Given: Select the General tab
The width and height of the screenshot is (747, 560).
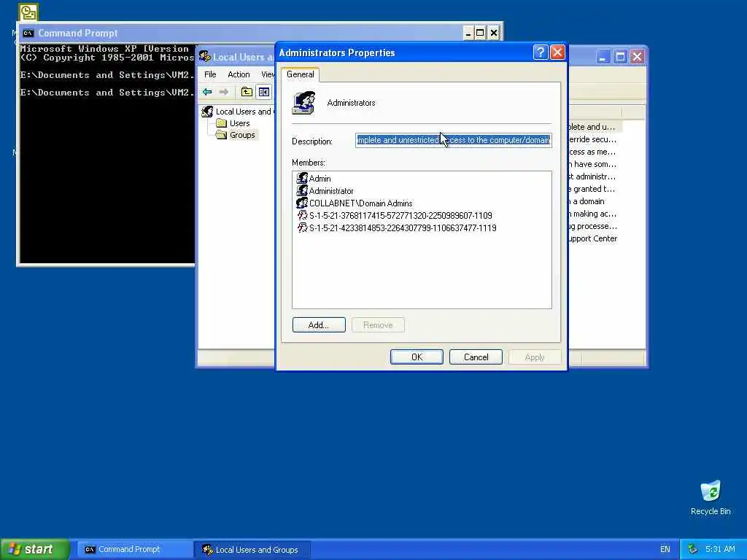Looking at the screenshot, I should [300, 74].
